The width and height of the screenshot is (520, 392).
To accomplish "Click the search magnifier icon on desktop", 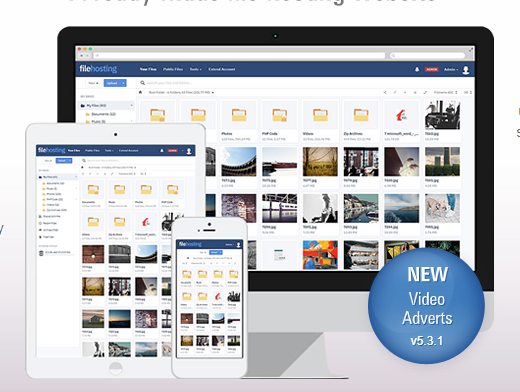I will tap(142, 83).
